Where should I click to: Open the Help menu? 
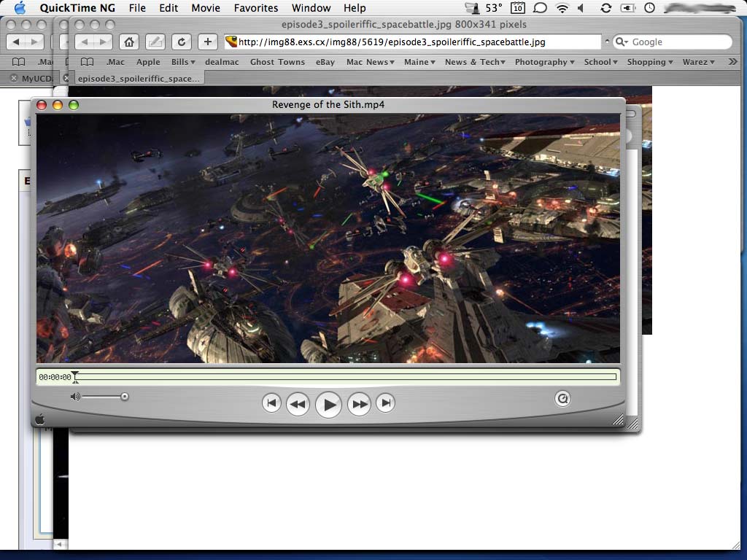click(355, 7)
